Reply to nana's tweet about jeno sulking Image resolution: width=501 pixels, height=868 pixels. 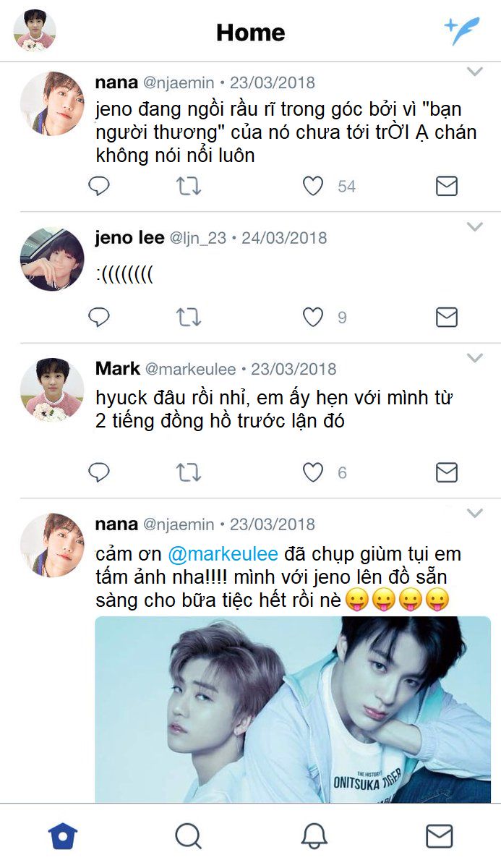pyautogui.click(x=99, y=187)
